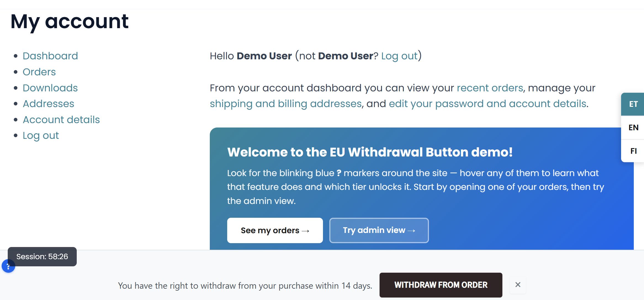Switch language to EN
This screenshot has width=644, height=300.
(x=633, y=128)
